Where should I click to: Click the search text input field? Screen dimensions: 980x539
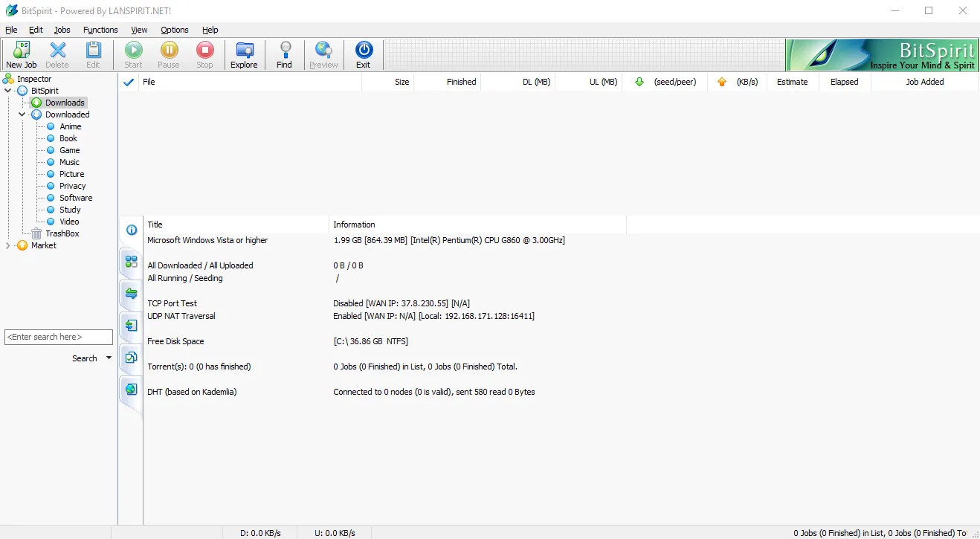58,337
